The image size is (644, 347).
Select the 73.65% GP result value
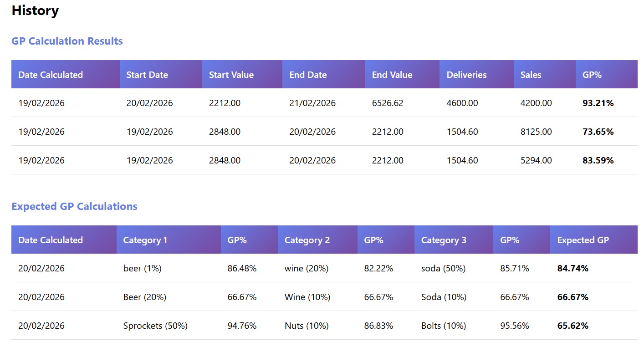pyautogui.click(x=598, y=132)
